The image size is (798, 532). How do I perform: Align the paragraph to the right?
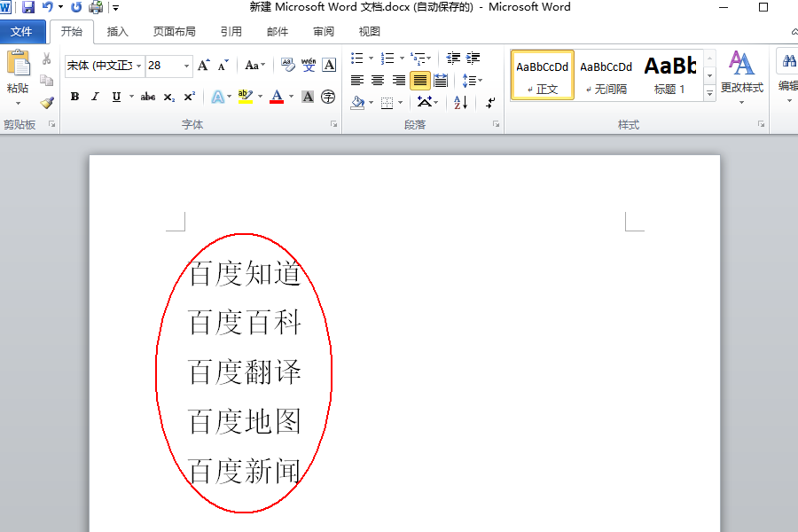point(398,81)
